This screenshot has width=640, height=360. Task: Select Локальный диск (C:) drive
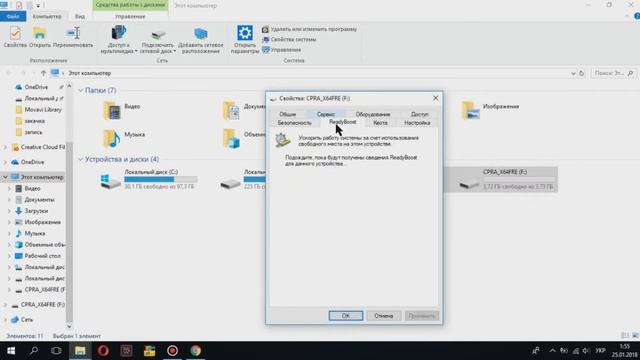pyautogui.click(x=149, y=180)
